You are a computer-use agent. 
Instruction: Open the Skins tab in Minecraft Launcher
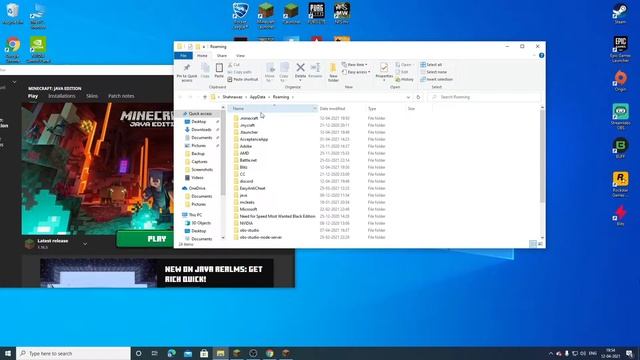92,96
